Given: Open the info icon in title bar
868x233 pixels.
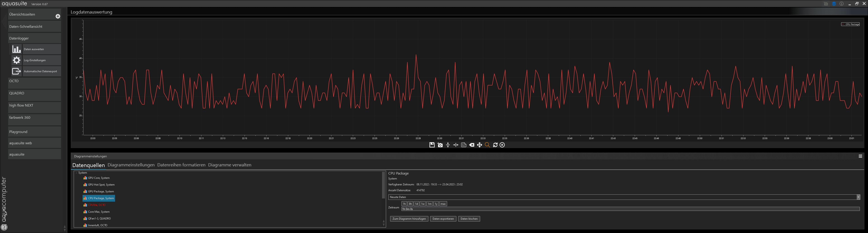Looking at the screenshot, I should click(841, 4).
